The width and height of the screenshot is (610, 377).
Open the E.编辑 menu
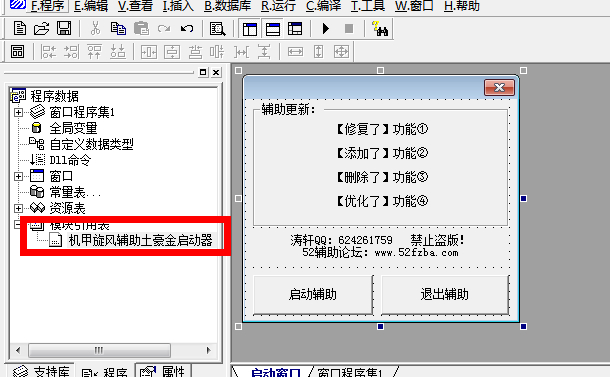(x=91, y=5)
